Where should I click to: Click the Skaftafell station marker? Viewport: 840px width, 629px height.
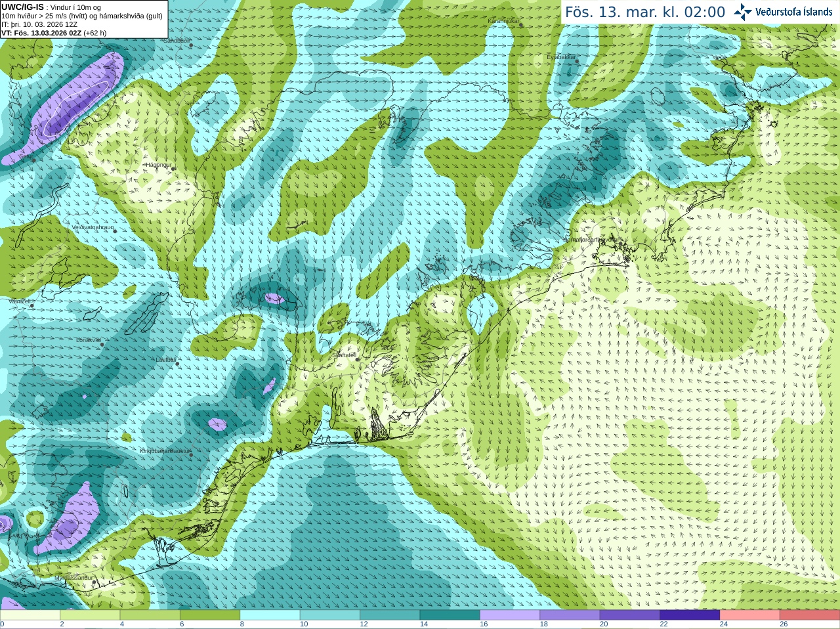click(356, 359)
